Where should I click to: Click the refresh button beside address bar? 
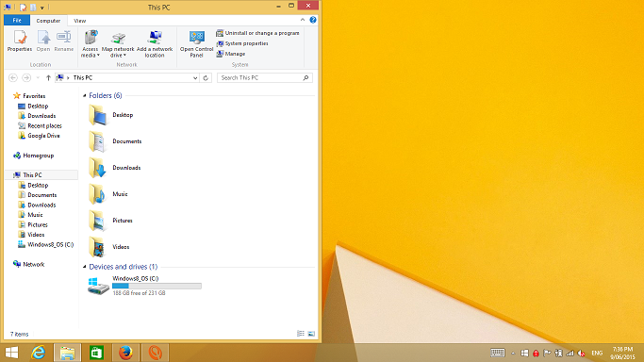click(x=206, y=78)
